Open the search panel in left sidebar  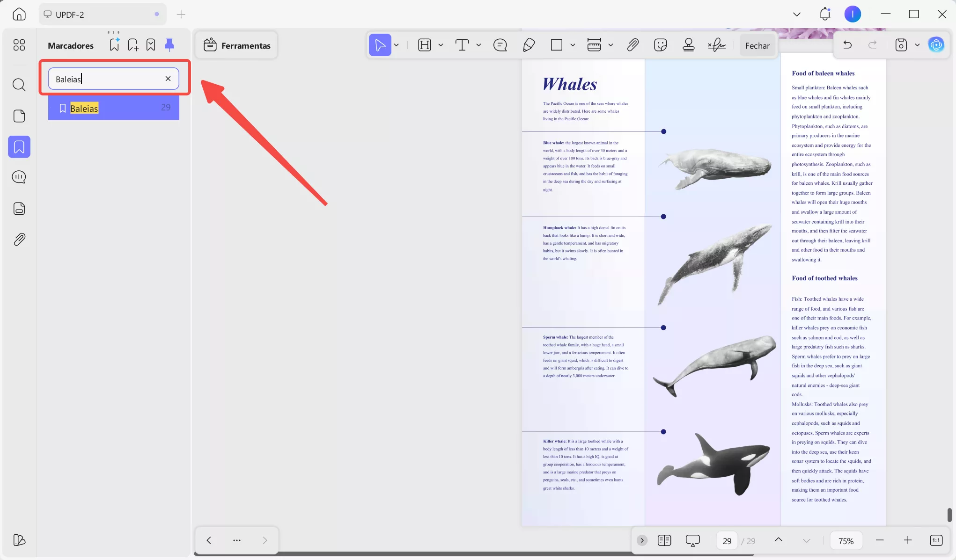[19, 85]
